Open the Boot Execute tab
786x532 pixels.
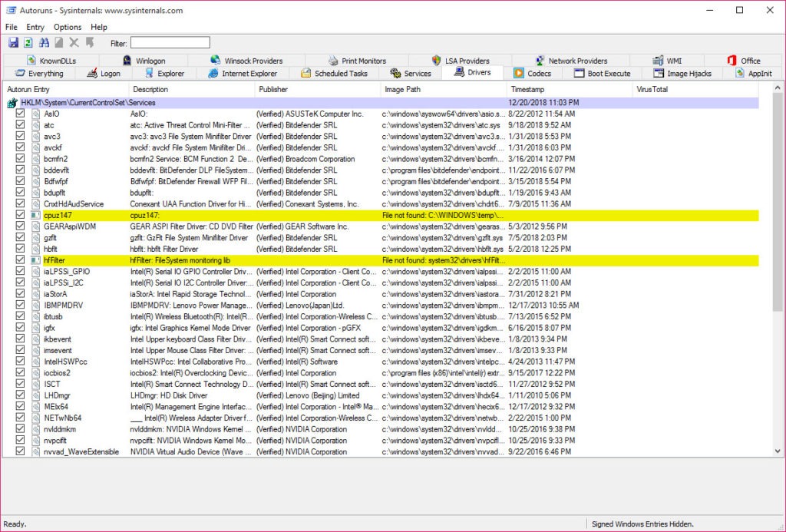602,73
